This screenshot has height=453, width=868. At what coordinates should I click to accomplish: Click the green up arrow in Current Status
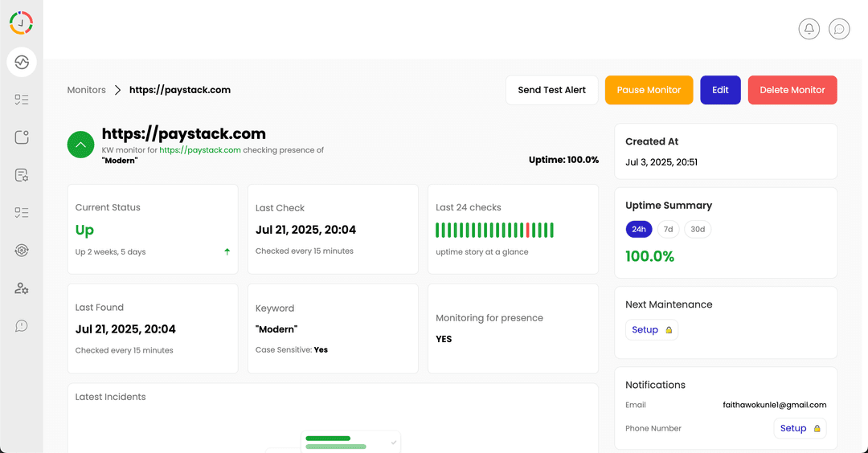pos(227,251)
